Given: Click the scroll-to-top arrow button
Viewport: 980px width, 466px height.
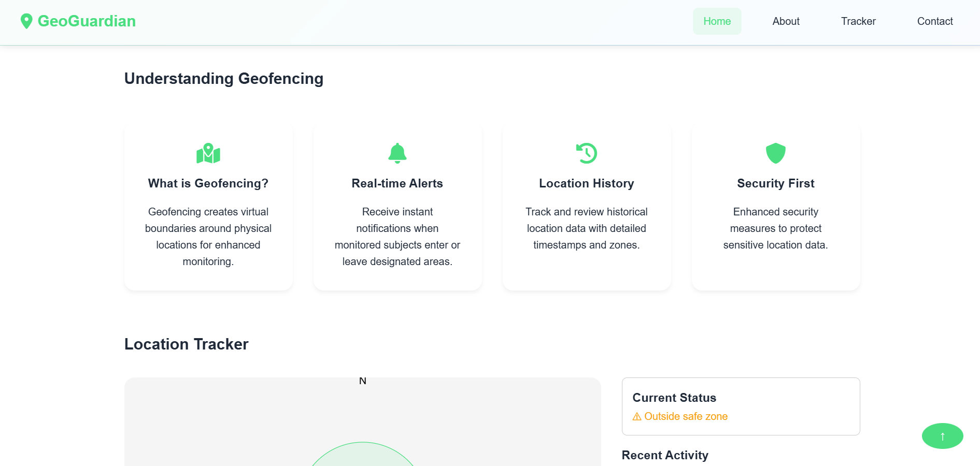Looking at the screenshot, I should pos(942,436).
